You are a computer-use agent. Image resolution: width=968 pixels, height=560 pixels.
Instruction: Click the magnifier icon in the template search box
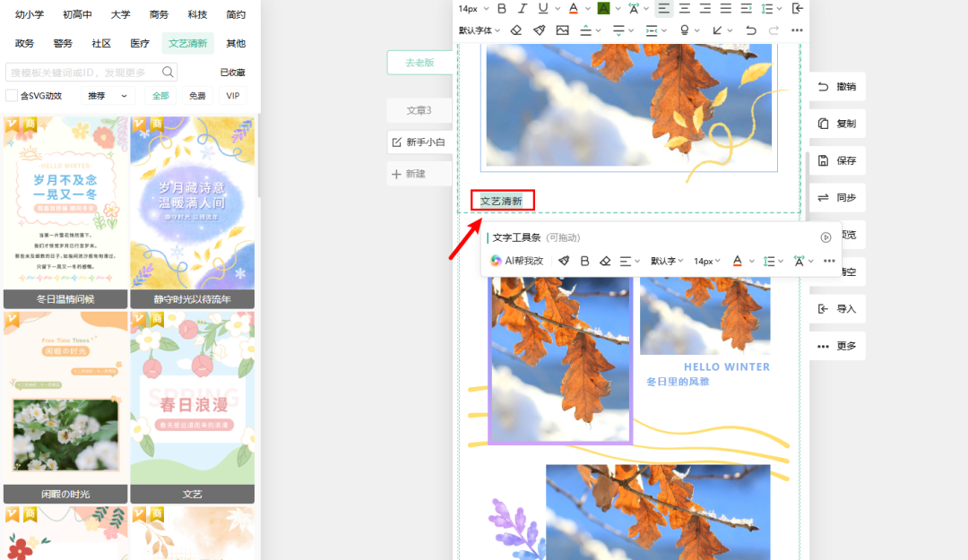point(168,73)
